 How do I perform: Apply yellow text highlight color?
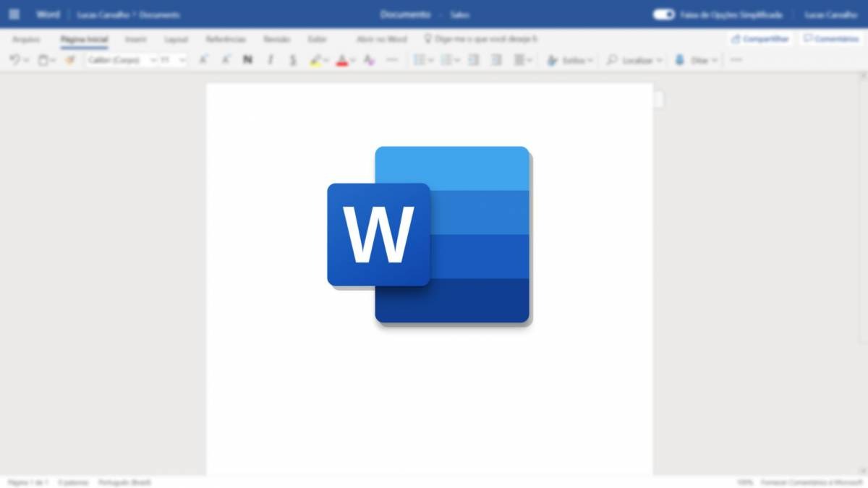pyautogui.click(x=315, y=61)
